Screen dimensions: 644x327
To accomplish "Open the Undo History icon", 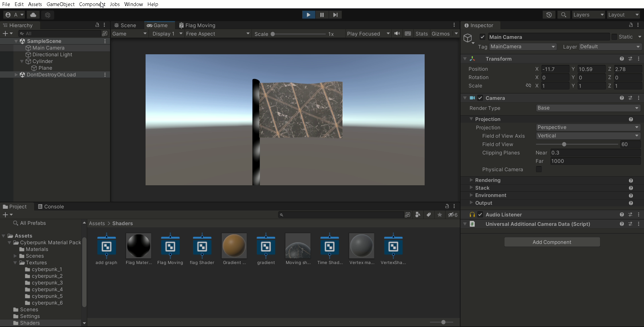I will [x=549, y=15].
